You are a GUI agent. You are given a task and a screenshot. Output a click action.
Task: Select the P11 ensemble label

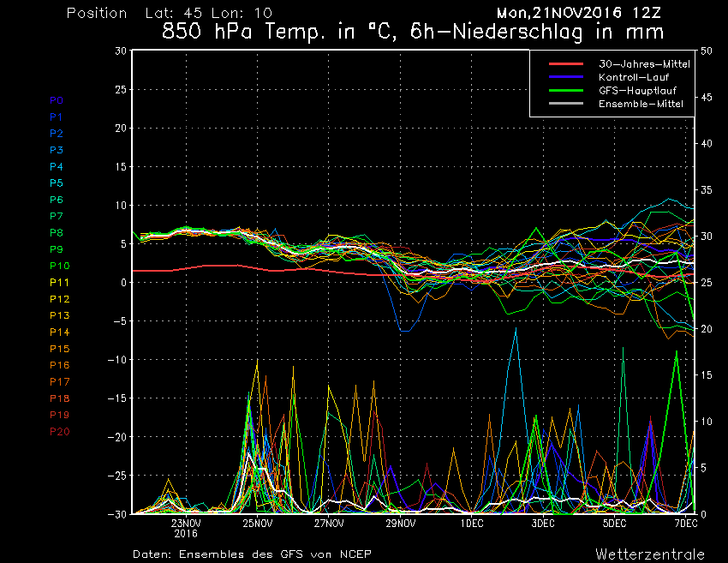(x=59, y=283)
